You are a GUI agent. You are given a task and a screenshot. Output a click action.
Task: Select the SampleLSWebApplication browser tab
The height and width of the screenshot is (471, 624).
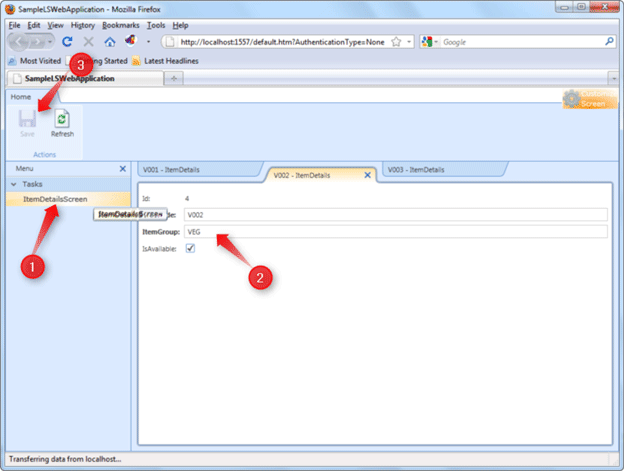click(84, 78)
